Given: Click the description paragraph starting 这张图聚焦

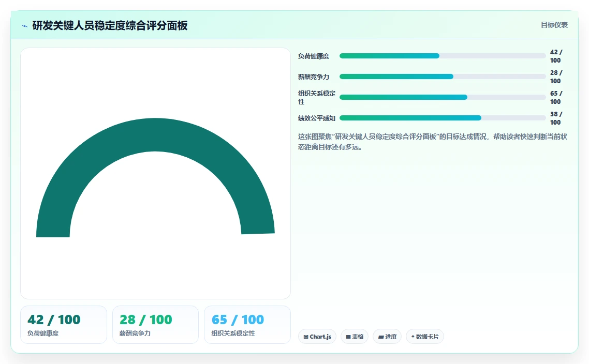Looking at the screenshot, I should (433, 142).
